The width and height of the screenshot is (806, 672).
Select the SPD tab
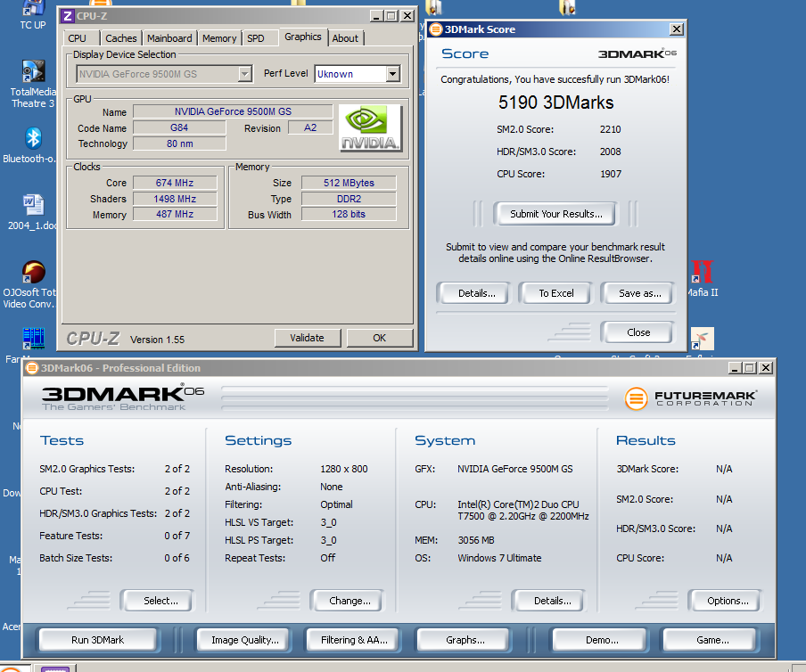click(256, 38)
